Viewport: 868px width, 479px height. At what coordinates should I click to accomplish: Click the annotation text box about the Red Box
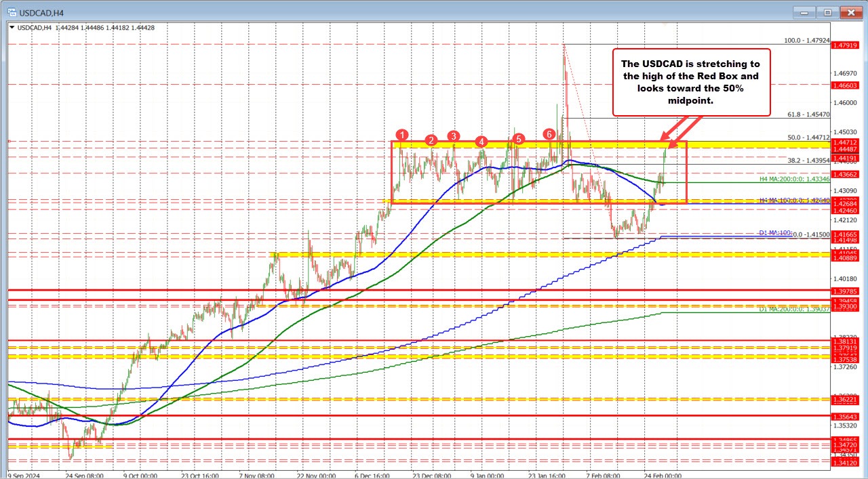692,81
